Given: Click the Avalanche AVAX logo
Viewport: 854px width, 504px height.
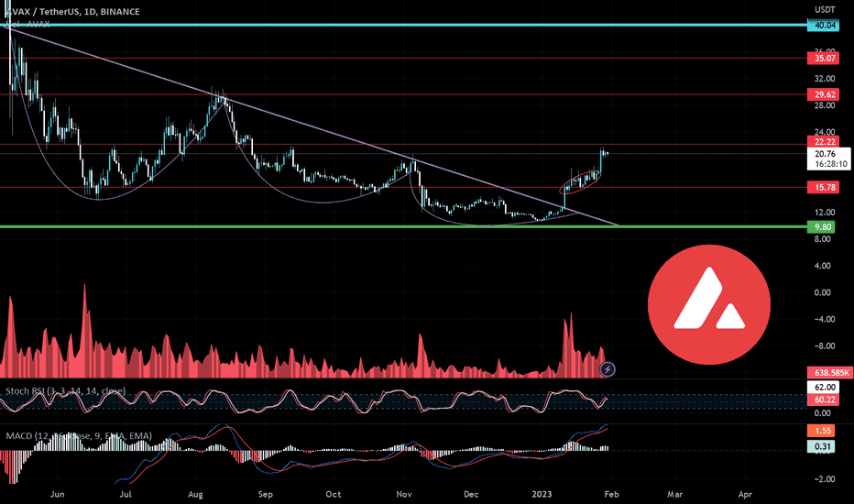Looking at the screenshot, I should (x=709, y=304).
